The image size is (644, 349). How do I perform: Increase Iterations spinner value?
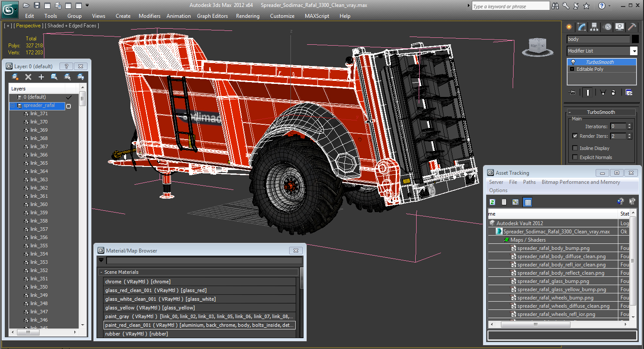click(629, 125)
